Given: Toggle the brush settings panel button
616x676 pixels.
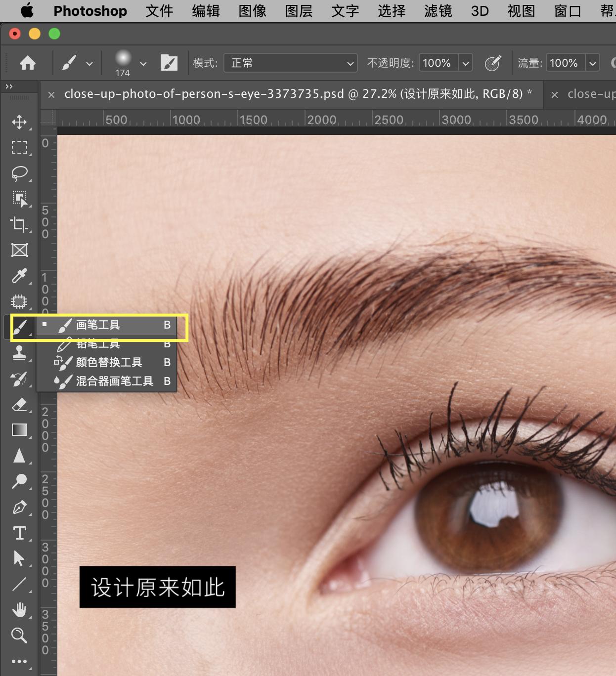Looking at the screenshot, I should point(169,63).
